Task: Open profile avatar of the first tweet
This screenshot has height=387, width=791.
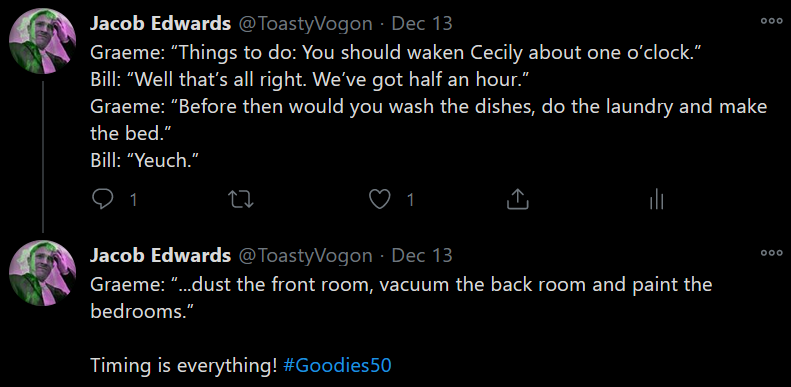Action: point(43,41)
